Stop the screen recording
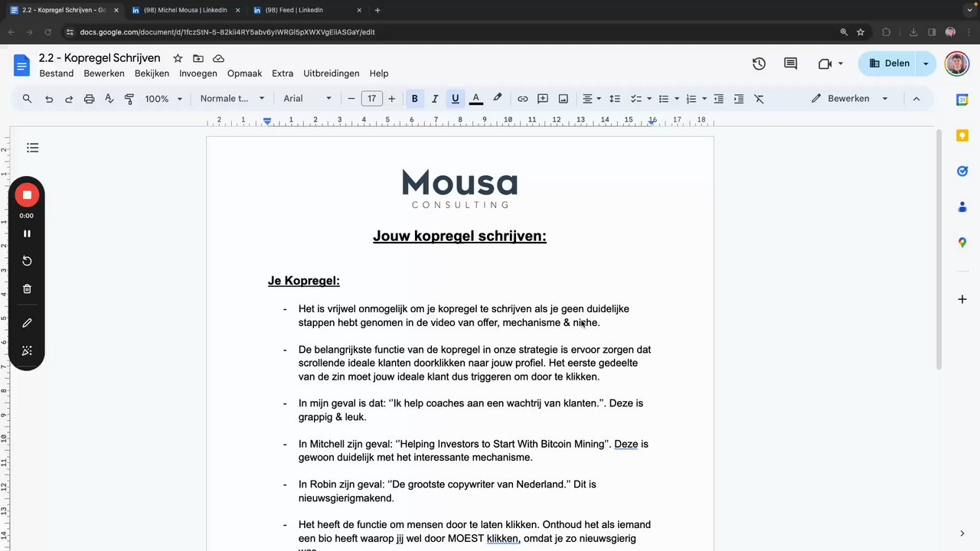Viewport: 980px width, 551px height. [x=27, y=195]
